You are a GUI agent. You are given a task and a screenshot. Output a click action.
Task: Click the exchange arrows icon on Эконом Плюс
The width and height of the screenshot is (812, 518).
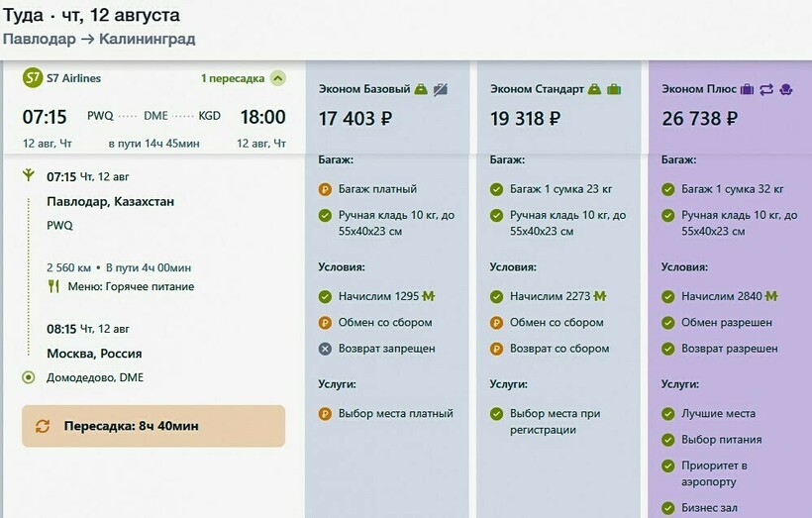click(766, 89)
